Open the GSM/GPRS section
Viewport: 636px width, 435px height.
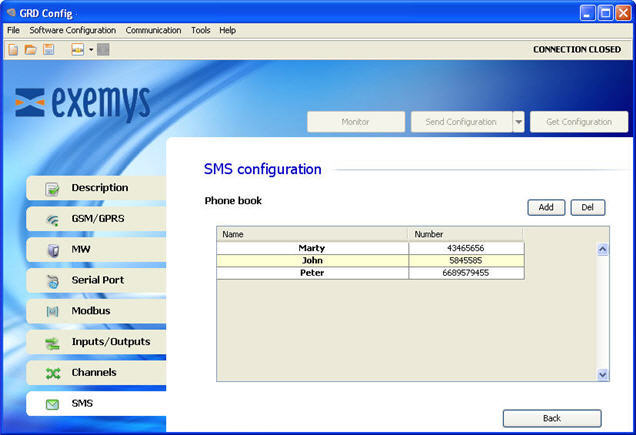point(97,219)
